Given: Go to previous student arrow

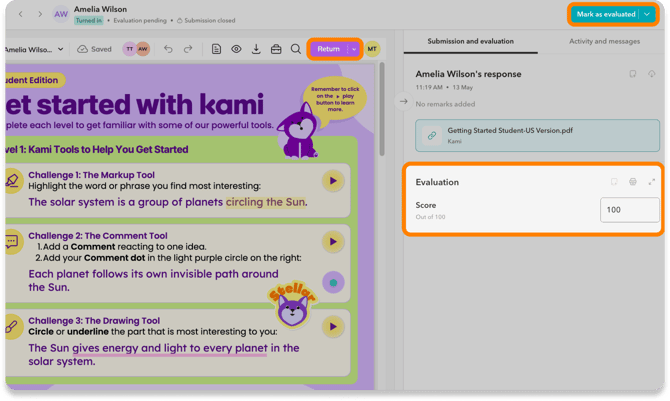Looking at the screenshot, I should click(x=20, y=14).
